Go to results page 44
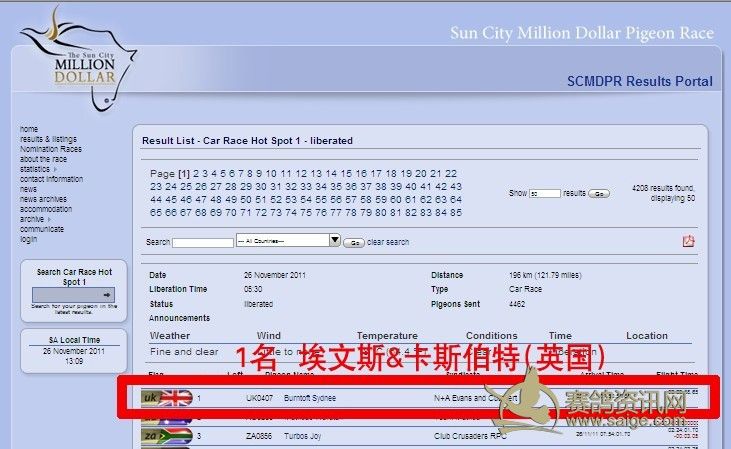This screenshot has width=731, height=449. pyautogui.click(x=156, y=200)
